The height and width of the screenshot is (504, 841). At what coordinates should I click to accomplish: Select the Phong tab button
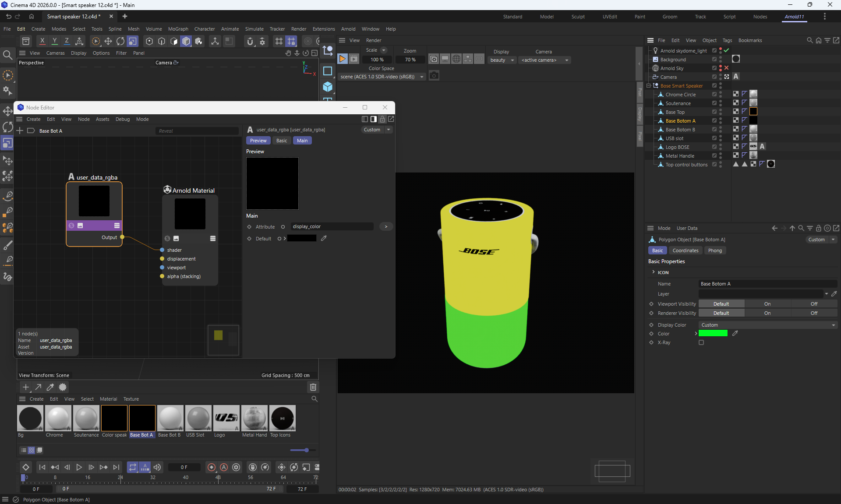[x=714, y=250]
